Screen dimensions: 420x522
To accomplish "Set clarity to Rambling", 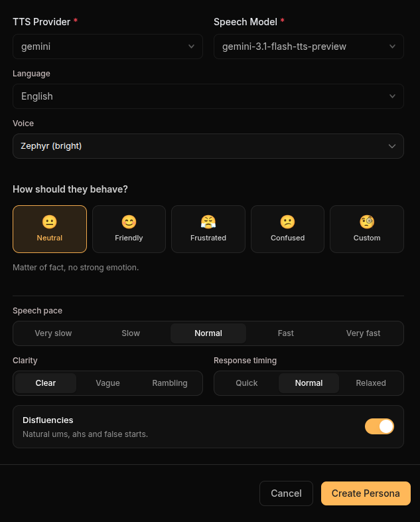I will click(x=170, y=383).
